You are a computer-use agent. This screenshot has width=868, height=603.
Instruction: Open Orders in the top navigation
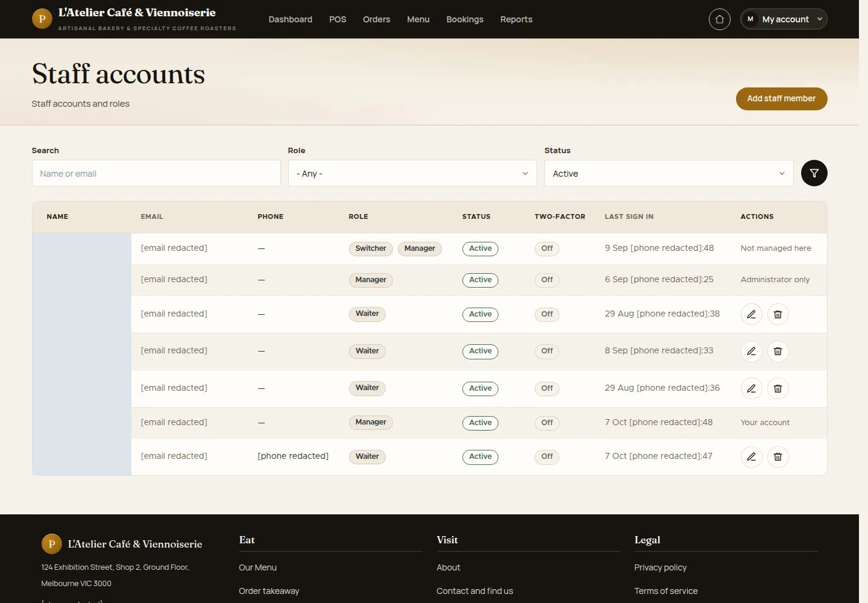(377, 19)
